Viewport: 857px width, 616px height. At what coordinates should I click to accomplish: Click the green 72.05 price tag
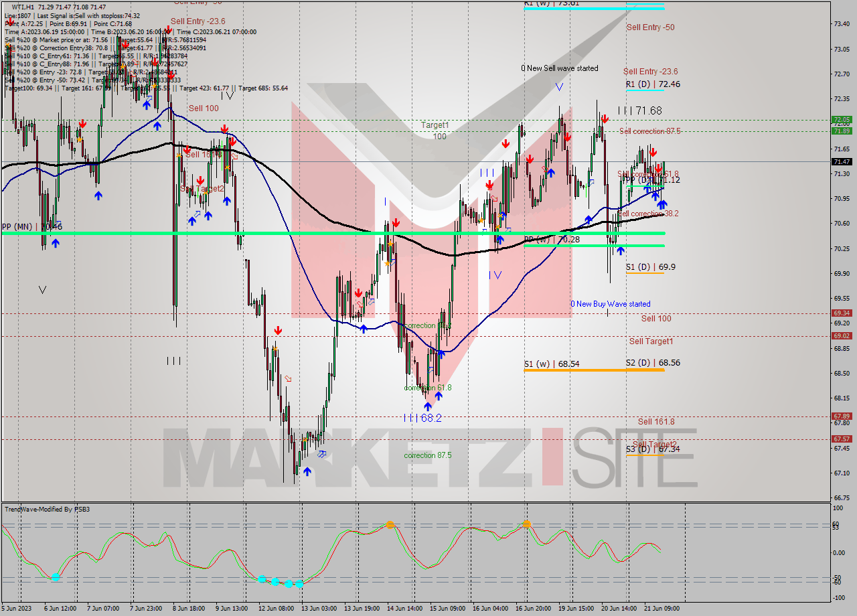tap(842, 120)
